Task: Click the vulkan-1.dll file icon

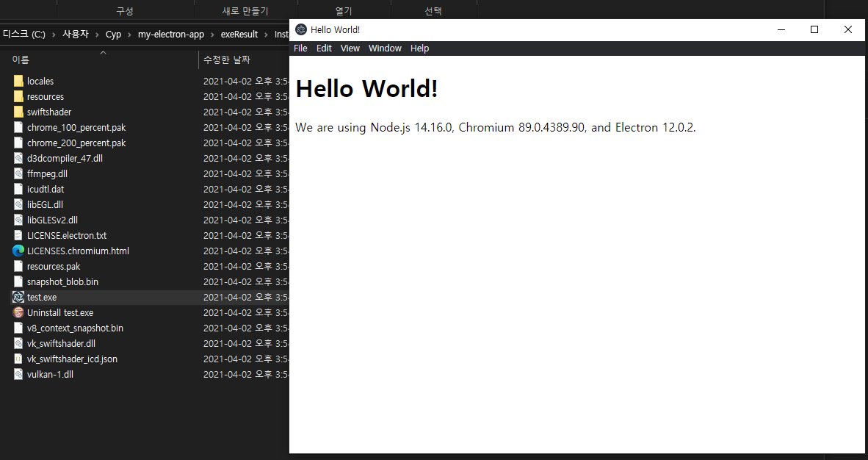Action: [x=18, y=375]
